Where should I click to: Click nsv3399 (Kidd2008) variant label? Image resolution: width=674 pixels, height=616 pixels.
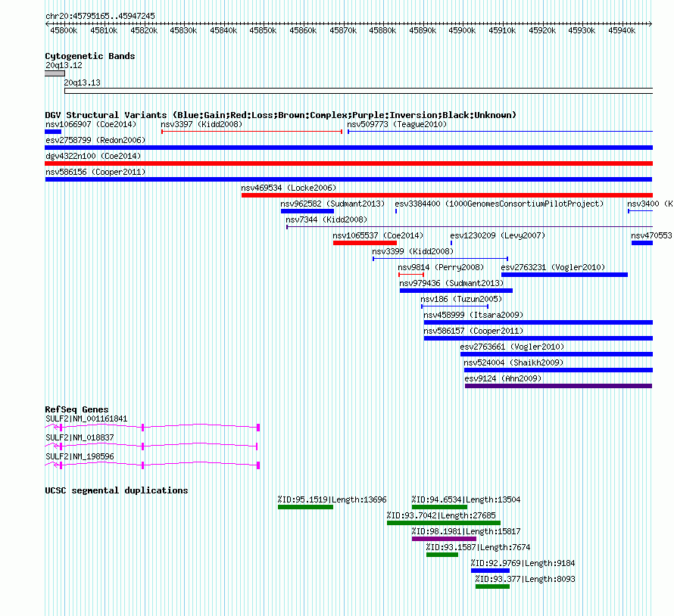[x=413, y=251]
